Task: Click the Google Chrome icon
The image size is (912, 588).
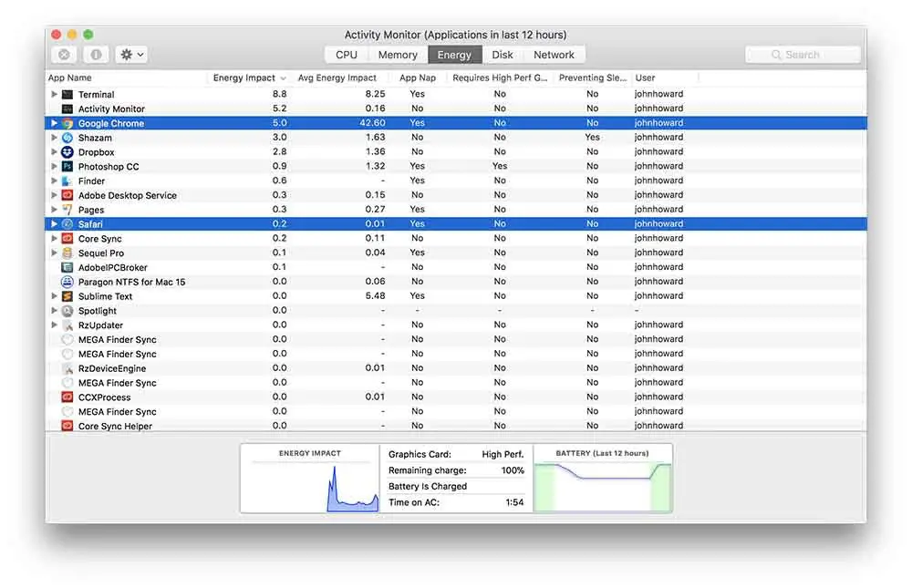Action: coord(67,123)
